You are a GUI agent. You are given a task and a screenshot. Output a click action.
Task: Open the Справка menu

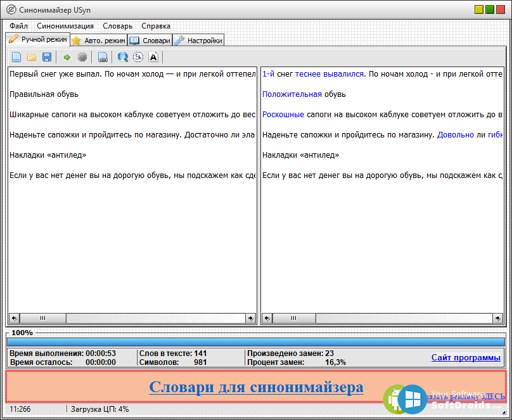156,26
